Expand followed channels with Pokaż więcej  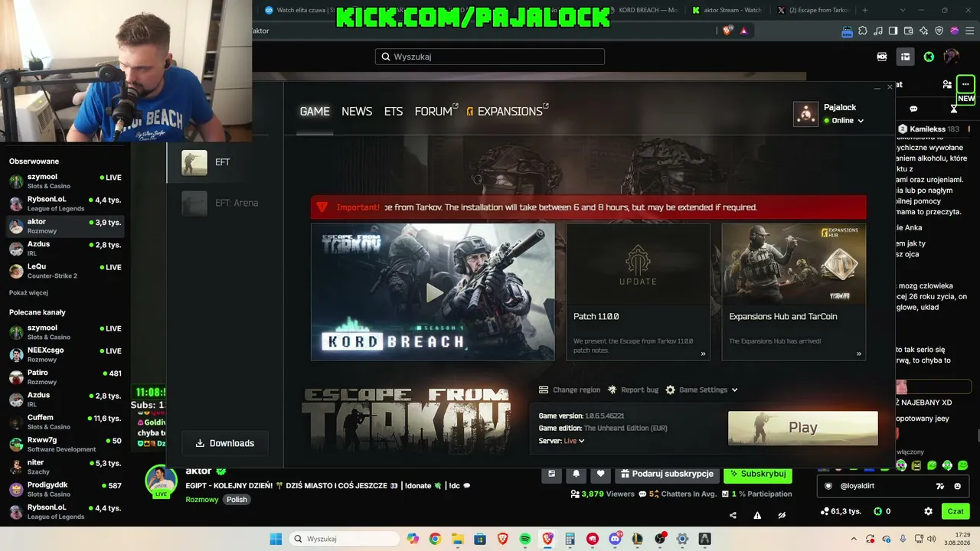28,292
